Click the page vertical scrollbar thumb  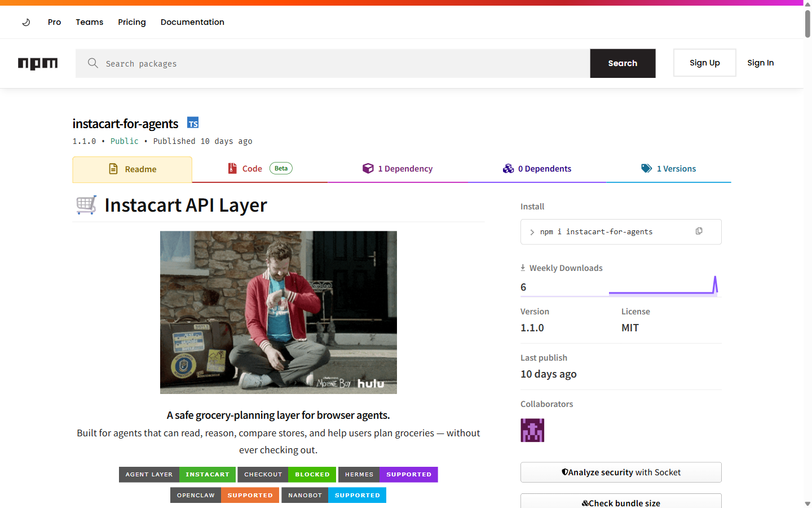[807, 23]
